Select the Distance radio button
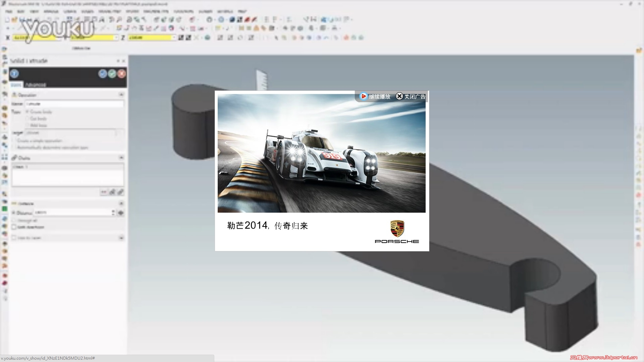 [x=14, y=213]
